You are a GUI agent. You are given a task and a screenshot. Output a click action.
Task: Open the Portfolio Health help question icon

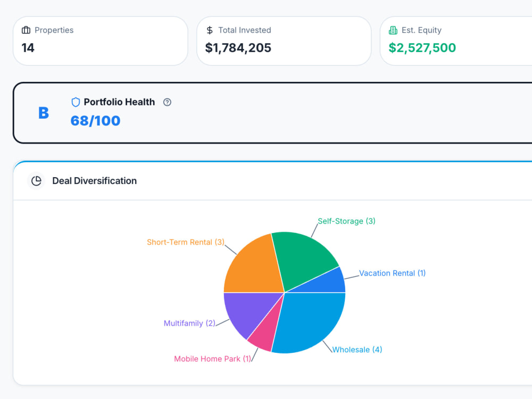coord(167,102)
